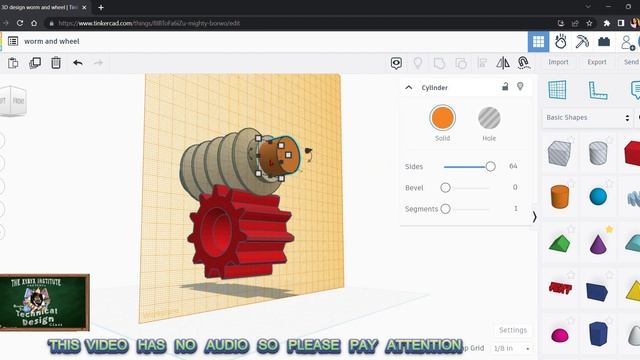The width and height of the screenshot is (640, 360).
Task: Set Cylinder to Hole
Action: point(489,118)
